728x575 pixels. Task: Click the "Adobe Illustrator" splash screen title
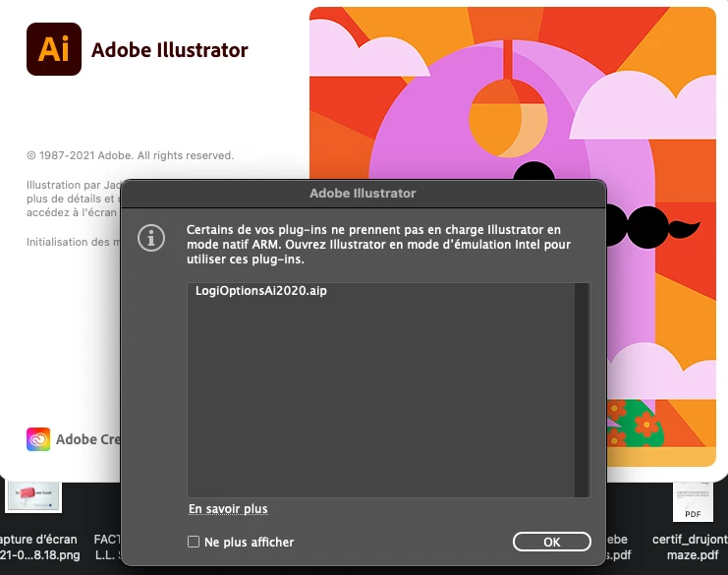169,50
